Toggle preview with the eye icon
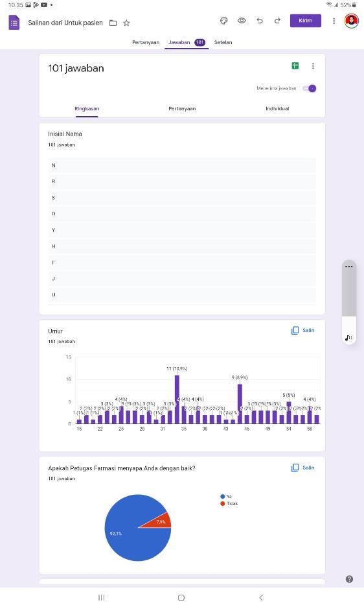 (242, 21)
